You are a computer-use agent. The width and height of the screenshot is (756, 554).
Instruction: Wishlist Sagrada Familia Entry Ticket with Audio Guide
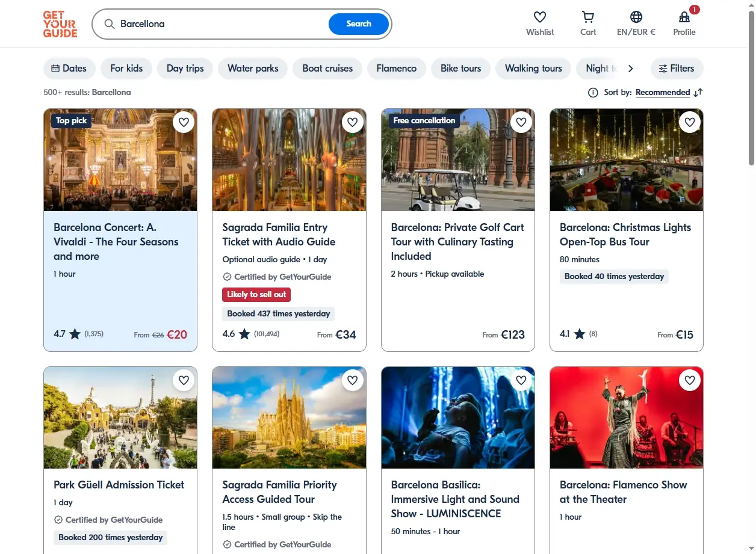[353, 122]
